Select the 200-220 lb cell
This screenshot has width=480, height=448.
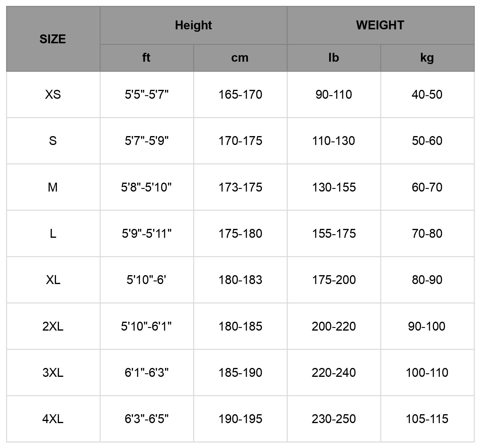(334, 326)
